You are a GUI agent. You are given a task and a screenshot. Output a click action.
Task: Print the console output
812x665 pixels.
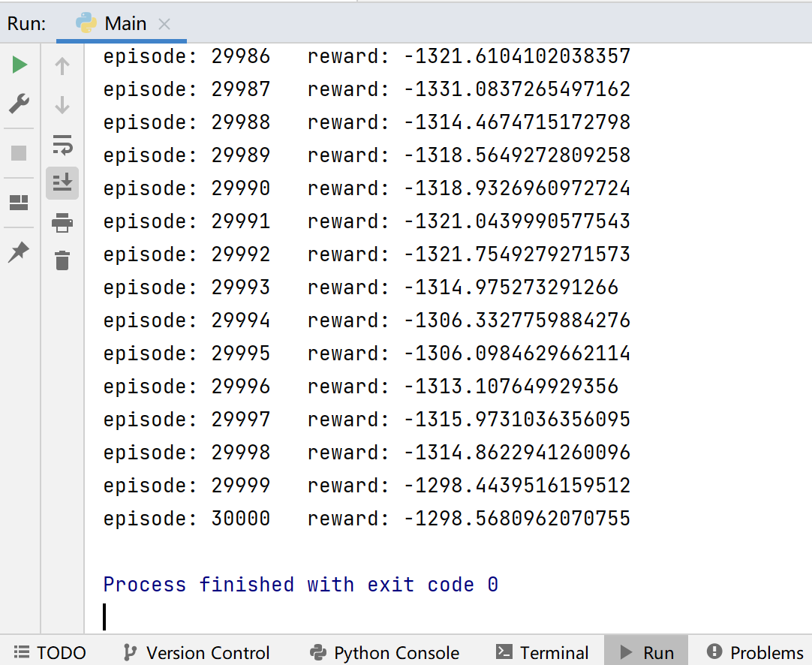pyautogui.click(x=62, y=223)
